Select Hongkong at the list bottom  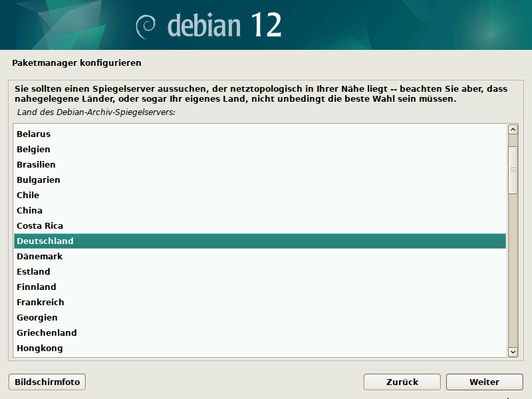(39, 348)
